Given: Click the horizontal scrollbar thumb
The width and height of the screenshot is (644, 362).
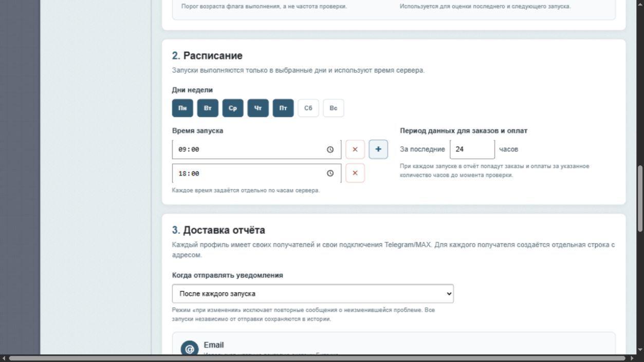Looking at the screenshot, I should click(318, 358).
